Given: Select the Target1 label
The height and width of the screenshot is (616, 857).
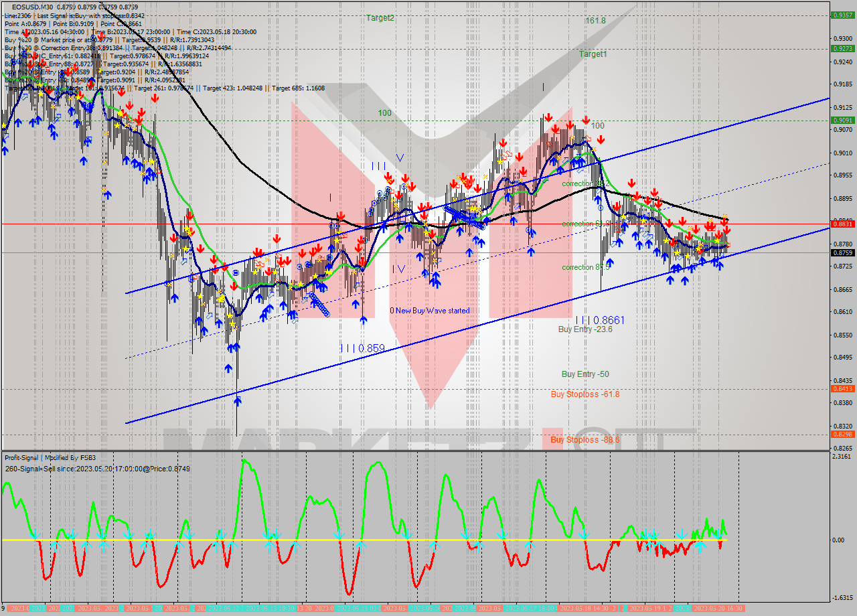Looking at the screenshot, I should click(x=593, y=54).
